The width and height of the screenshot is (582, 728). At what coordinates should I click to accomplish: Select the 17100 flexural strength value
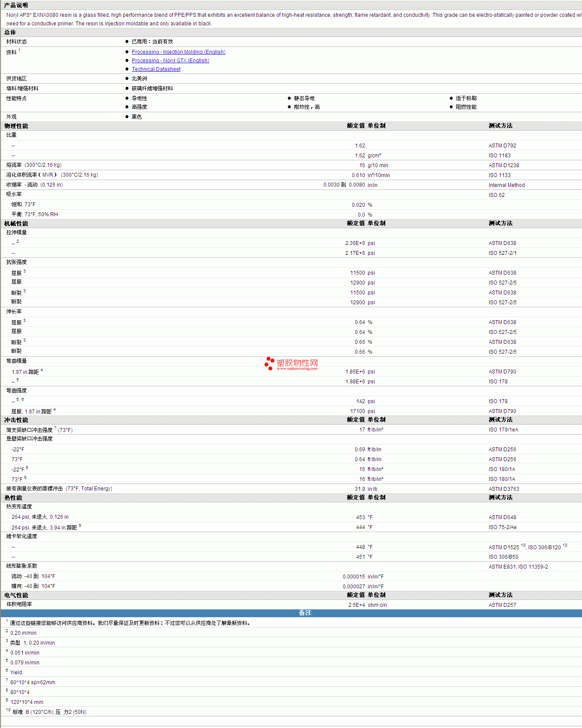(357, 411)
